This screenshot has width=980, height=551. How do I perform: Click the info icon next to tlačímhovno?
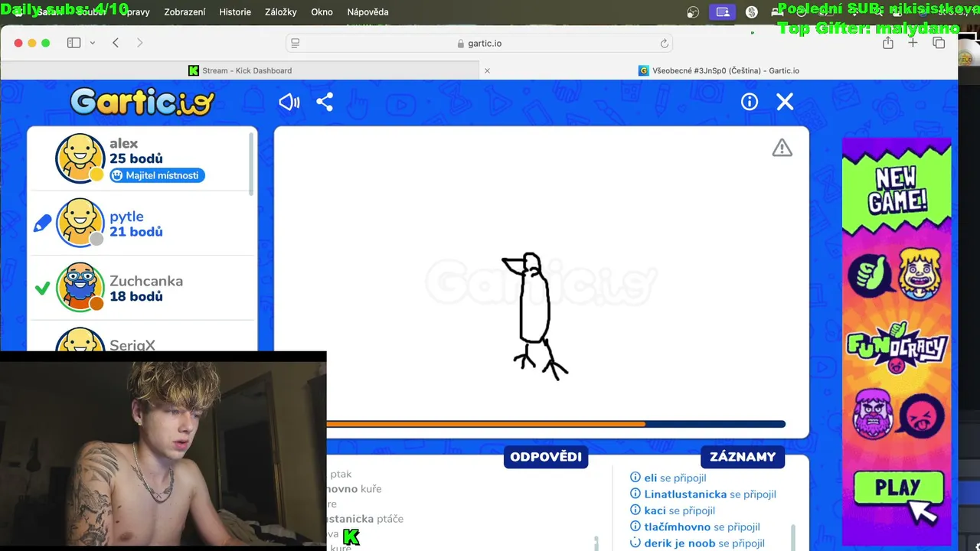click(x=635, y=527)
